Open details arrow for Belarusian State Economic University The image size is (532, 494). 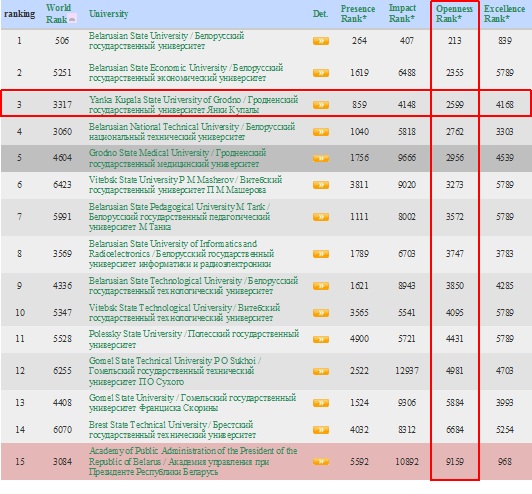321,73
